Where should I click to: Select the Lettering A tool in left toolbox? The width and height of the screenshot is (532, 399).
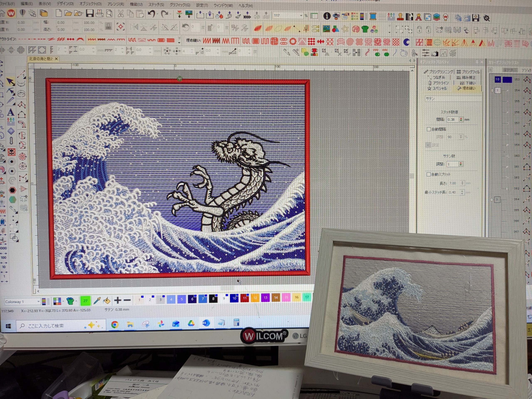tap(10, 112)
